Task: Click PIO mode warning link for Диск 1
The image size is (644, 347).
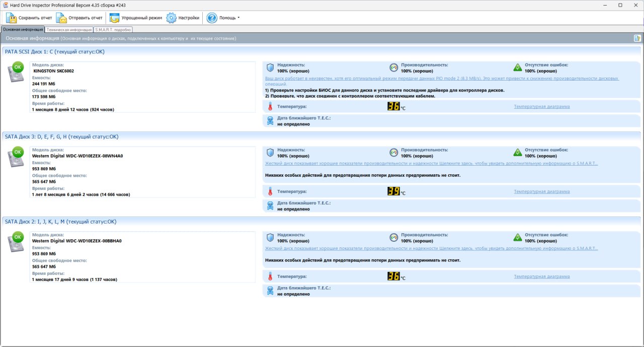Action: [x=441, y=79]
